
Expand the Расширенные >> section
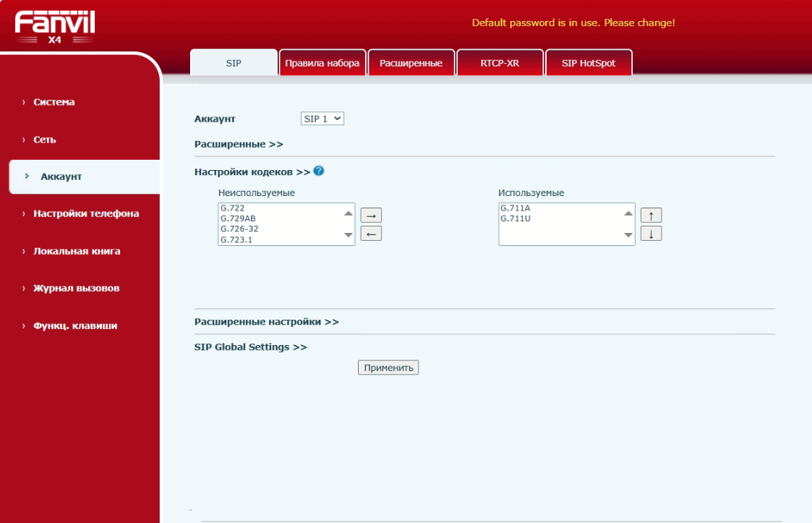(x=239, y=144)
